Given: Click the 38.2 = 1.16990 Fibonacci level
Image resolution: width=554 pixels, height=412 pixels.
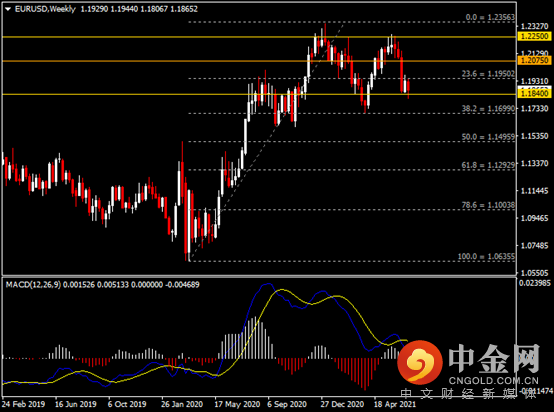Looking at the screenshot, I should click(x=488, y=108).
